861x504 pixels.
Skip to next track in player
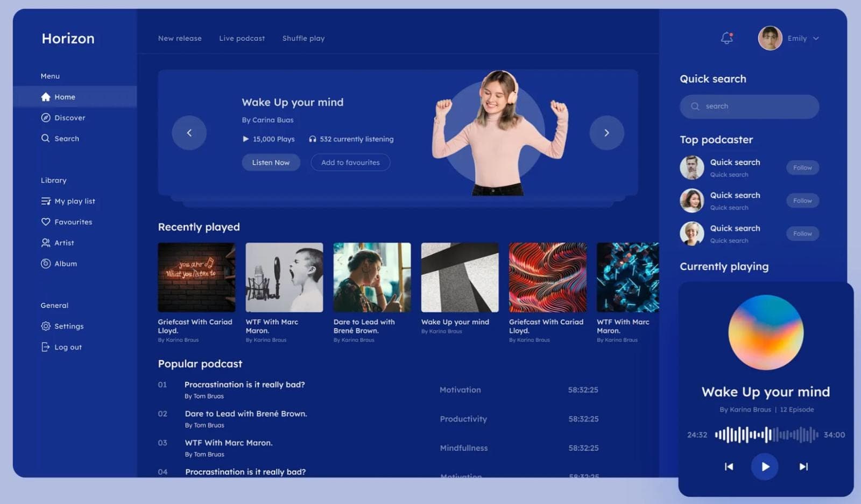pyautogui.click(x=803, y=466)
